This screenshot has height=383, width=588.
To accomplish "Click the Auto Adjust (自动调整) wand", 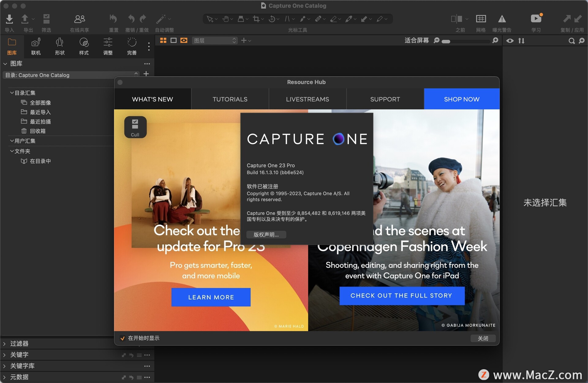I will click(x=161, y=19).
